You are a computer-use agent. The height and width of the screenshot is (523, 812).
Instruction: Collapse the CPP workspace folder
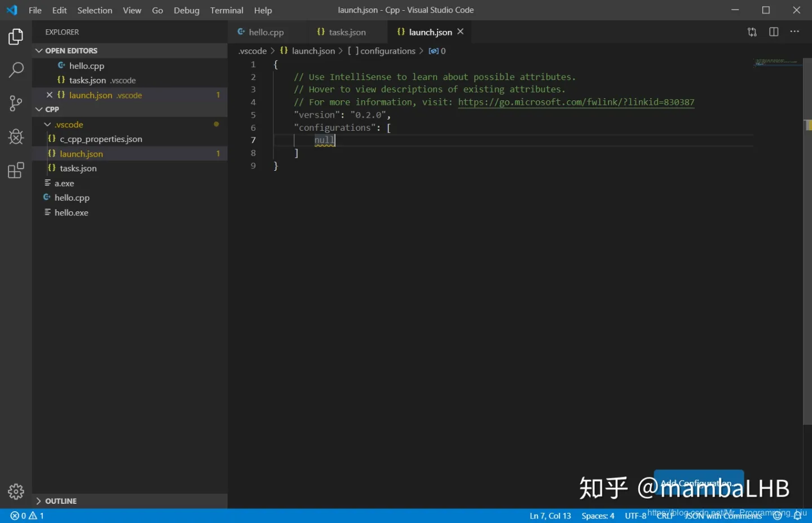point(38,109)
